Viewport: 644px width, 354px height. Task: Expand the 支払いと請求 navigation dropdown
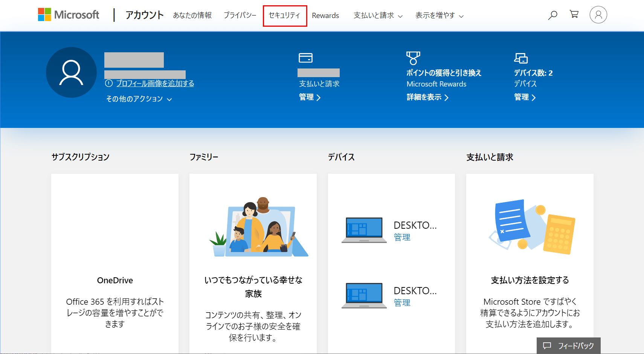coord(378,15)
